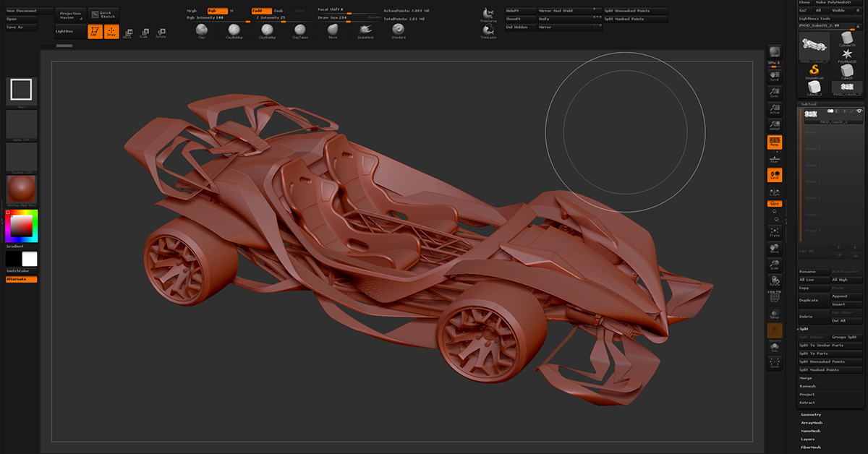The image size is (868, 454).
Task: Set view to Actual size
Action: tap(774, 108)
